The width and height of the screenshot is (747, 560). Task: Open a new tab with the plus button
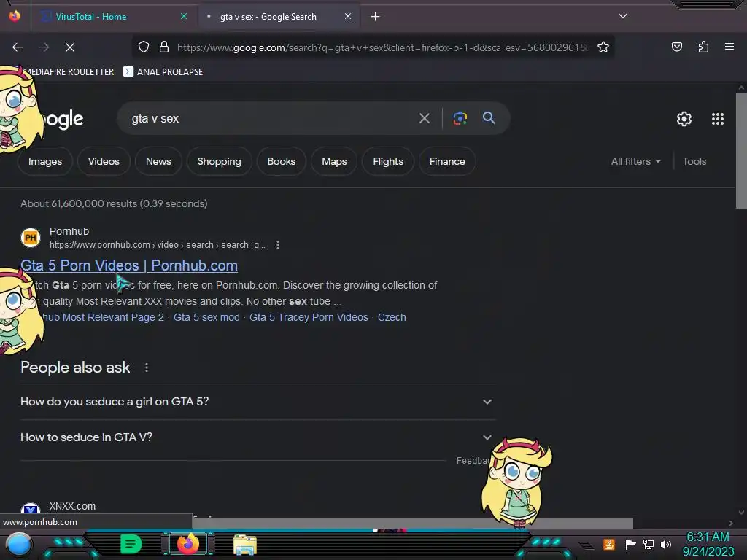[376, 17]
